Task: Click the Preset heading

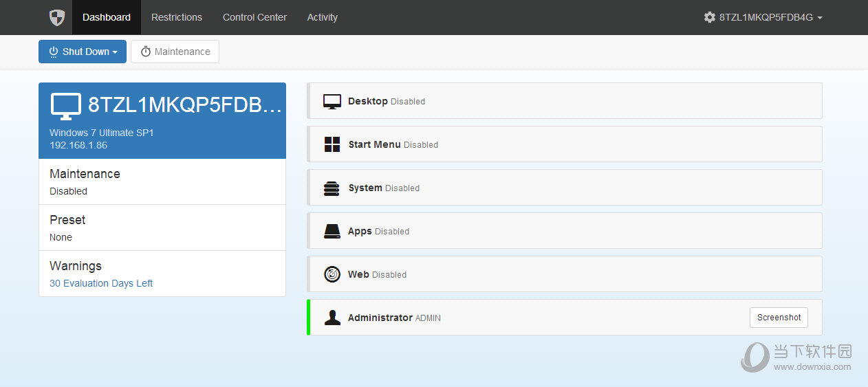Action: pos(67,220)
